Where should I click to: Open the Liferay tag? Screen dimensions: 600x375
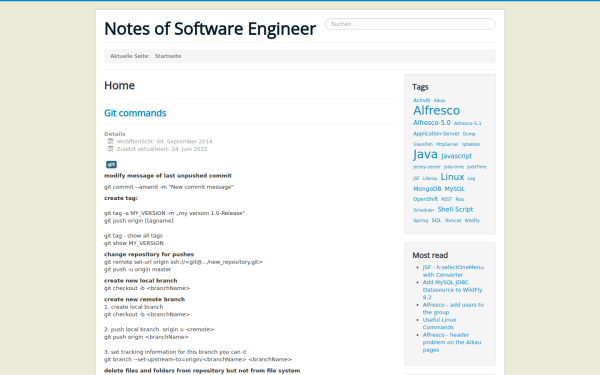(x=430, y=178)
